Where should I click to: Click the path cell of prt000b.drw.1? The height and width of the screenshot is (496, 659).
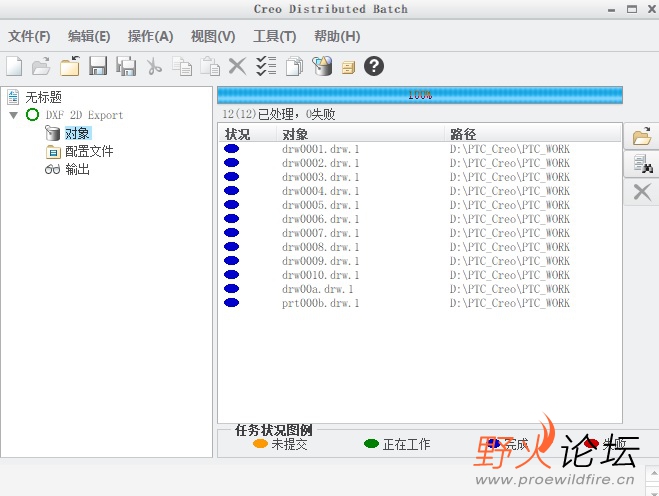tap(509, 303)
